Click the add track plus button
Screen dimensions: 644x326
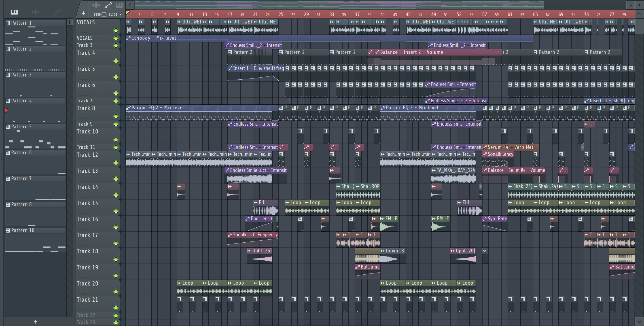pos(83,13)
